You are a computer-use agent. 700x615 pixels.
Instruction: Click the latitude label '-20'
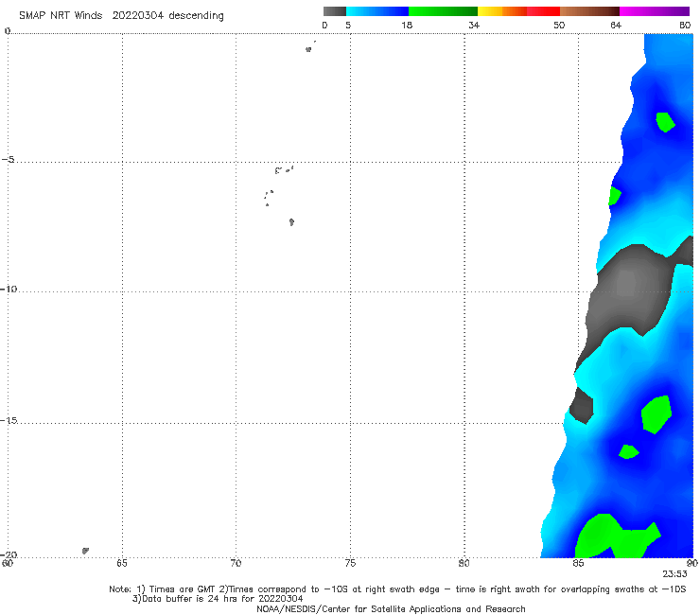pos(9,554)
